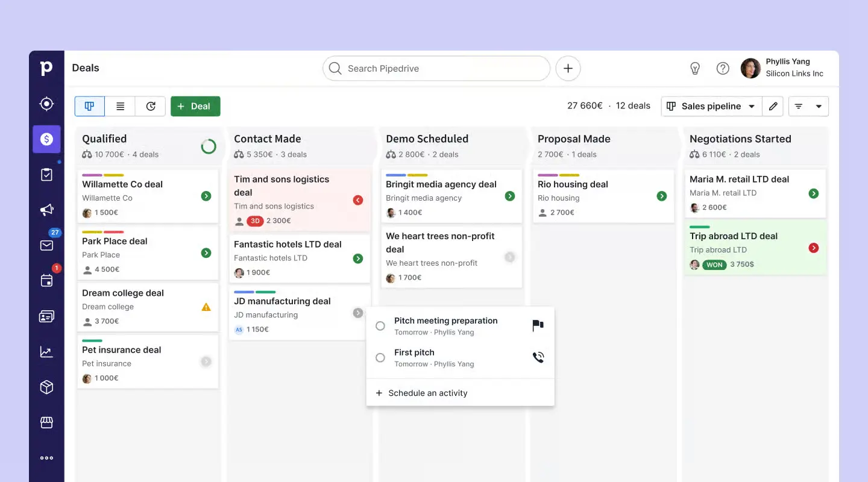Open the Dream college deal title
The image size is (868, 482).
point(123,293)
